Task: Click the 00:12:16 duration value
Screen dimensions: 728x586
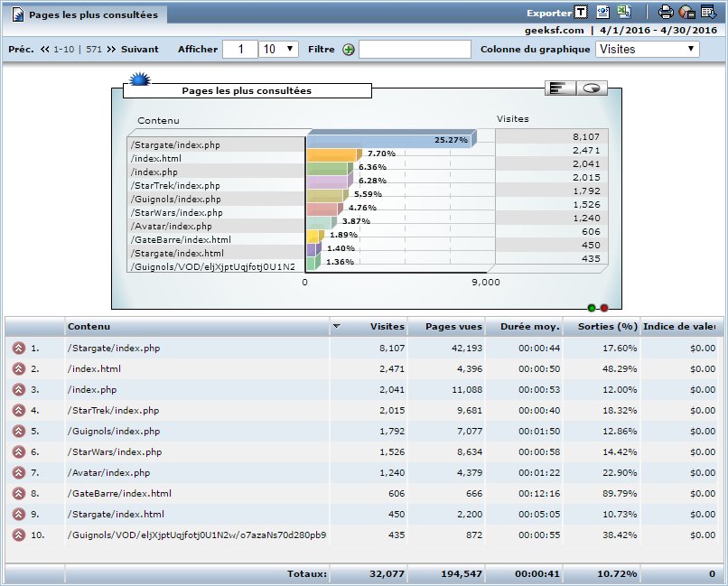Action: click(539, 493)
